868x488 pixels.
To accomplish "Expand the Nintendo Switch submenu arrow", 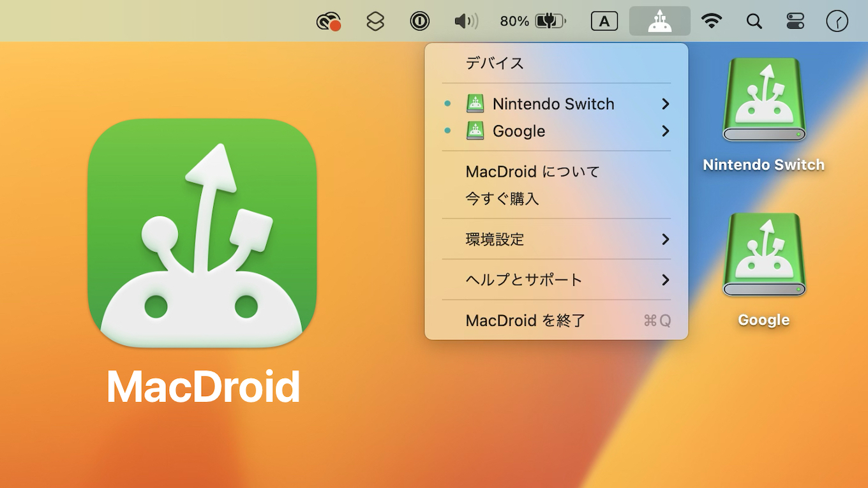I will coord(666,103).
